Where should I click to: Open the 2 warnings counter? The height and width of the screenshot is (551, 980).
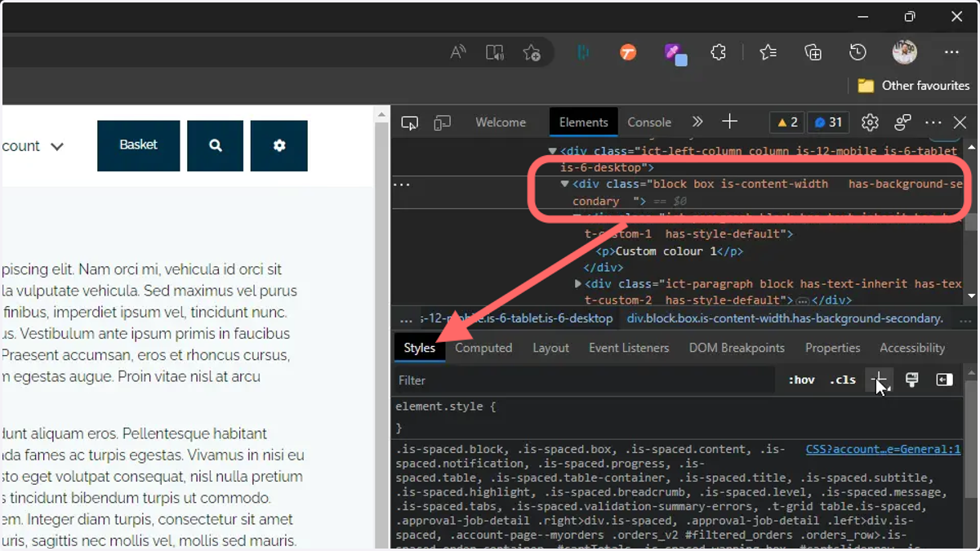coord(787,122)
